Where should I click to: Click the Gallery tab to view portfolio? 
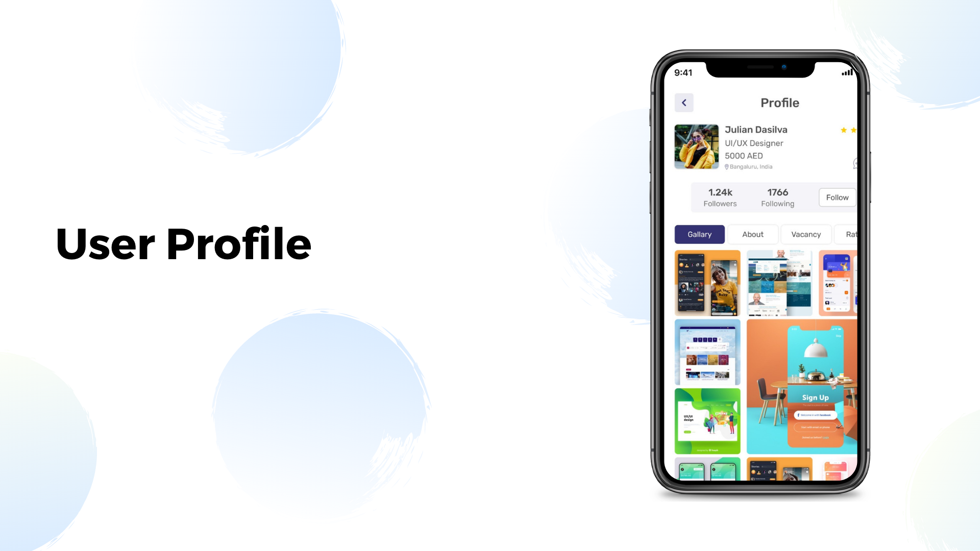[x=699, y=234]
